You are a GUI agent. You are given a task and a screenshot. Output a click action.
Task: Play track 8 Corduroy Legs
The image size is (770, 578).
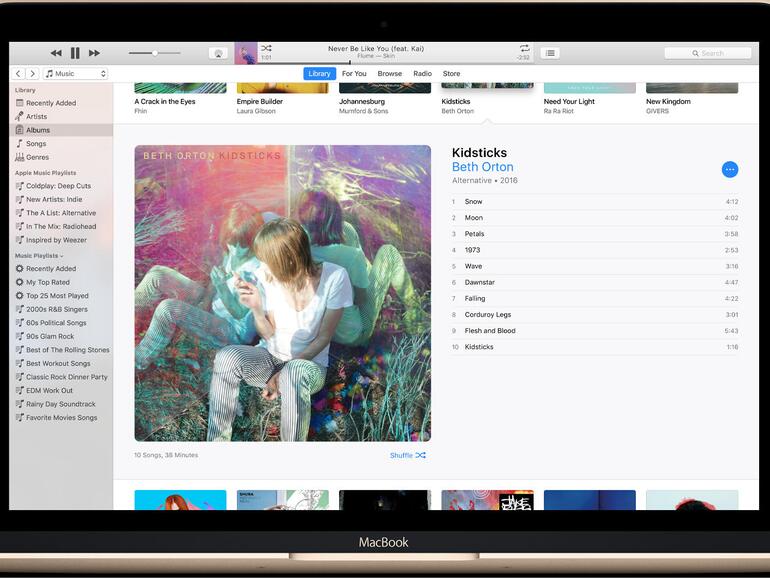(x=595, y=315)
